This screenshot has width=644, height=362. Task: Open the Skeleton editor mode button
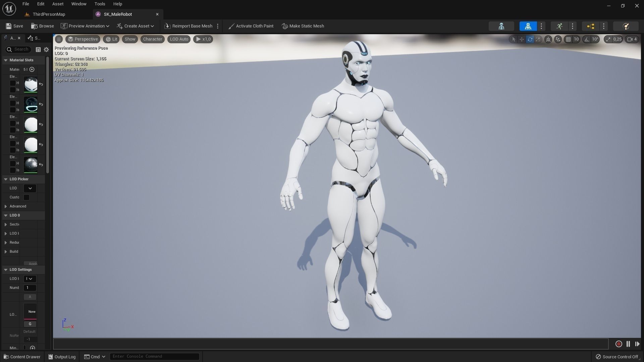tap(501, 26)
